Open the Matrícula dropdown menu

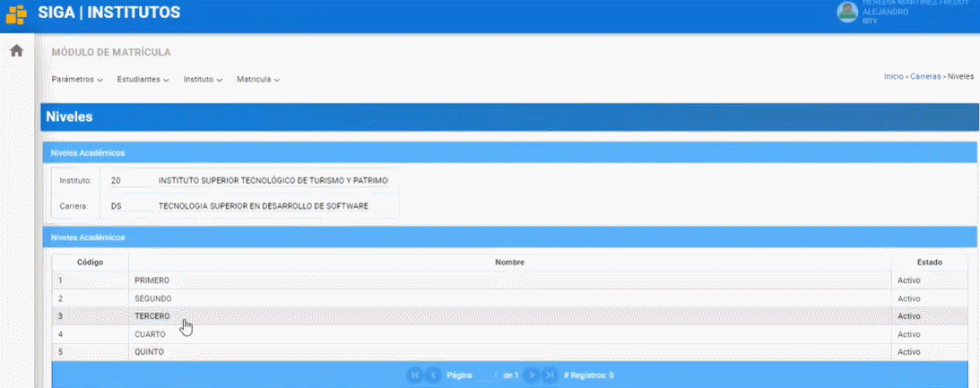258,80
